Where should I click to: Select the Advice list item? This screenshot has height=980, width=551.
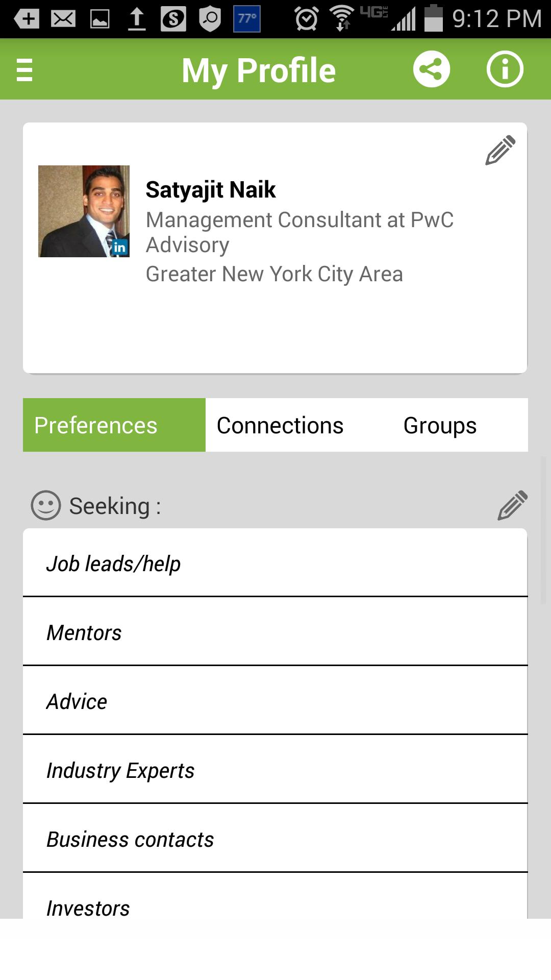[x=275, y=701]
